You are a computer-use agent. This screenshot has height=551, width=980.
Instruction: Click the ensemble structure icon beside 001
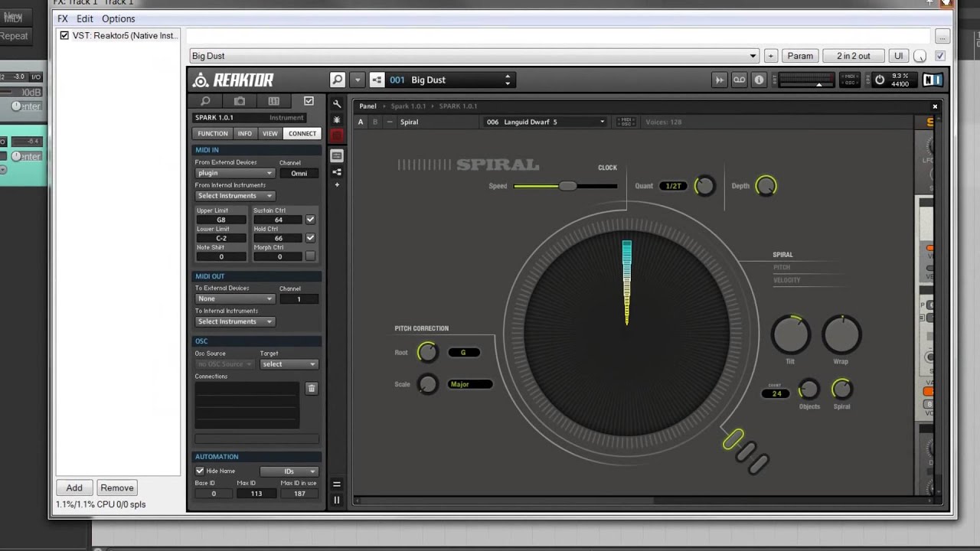pyautogui.click(x=377, y=80)
